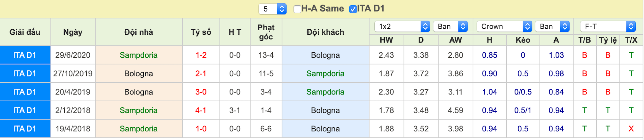The width and height of the screenshot is (644, 140).
Task: Click the 1-2 score of the 29/6/2020 match
Action: (201, 55)
